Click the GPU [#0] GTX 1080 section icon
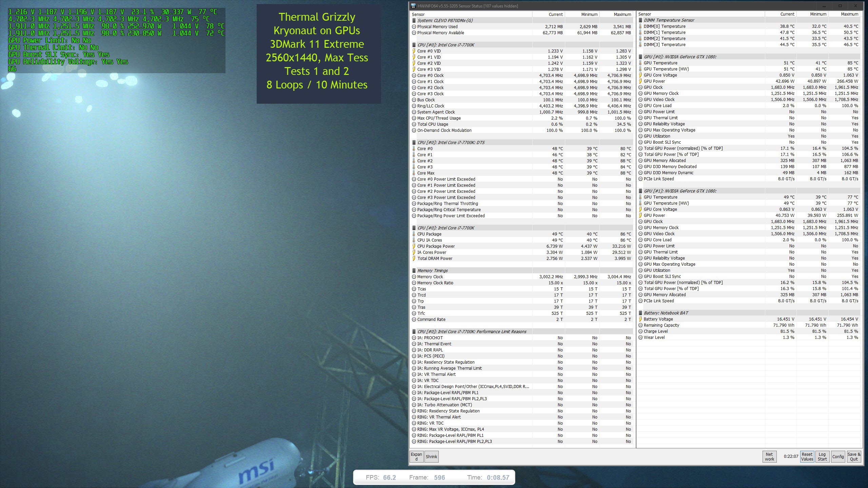The image size is (868, 488). (x=640, y=57)
